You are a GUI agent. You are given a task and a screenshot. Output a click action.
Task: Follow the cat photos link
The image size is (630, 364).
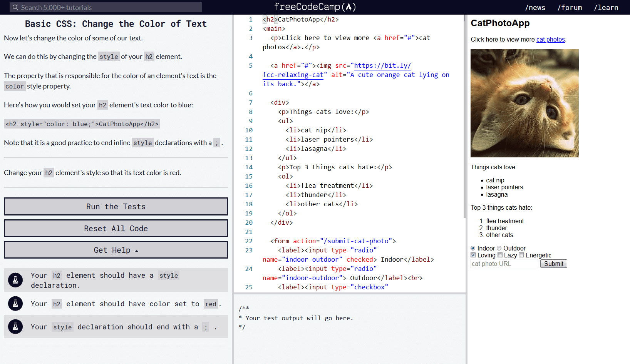click(550, 39)
